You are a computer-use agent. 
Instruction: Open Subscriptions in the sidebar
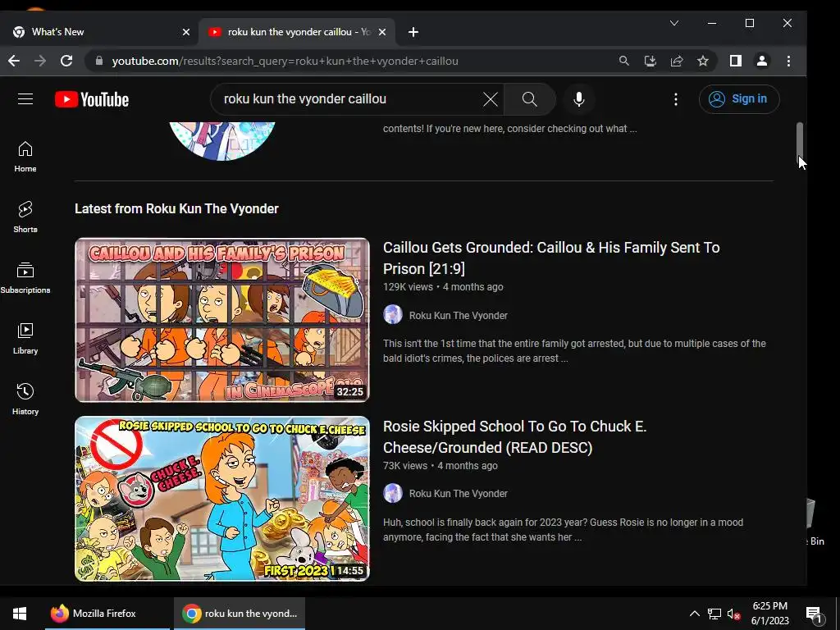[25, 278]
